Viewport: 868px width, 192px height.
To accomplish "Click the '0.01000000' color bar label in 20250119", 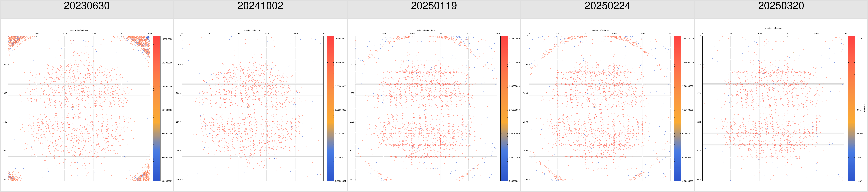I will pos(514,110).
